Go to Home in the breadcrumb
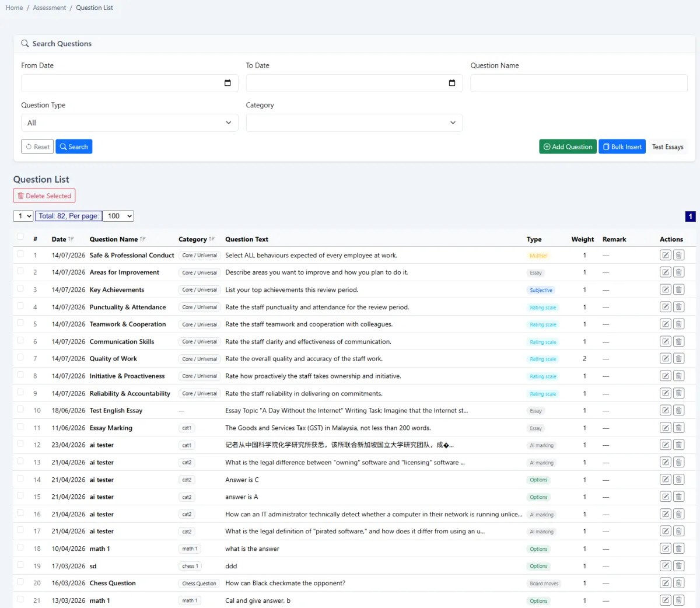The width and height of the screenshot is (700, 608). [15, 8]
